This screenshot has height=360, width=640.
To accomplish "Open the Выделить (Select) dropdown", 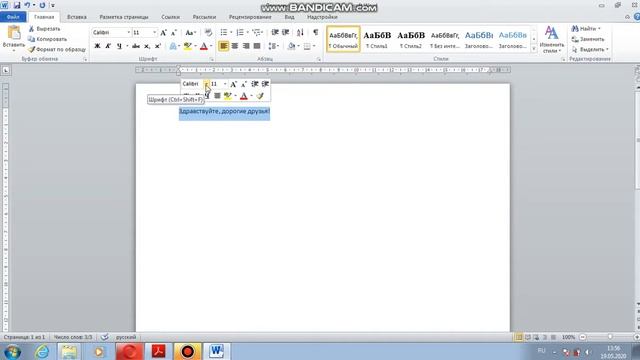I will (590, 49).
